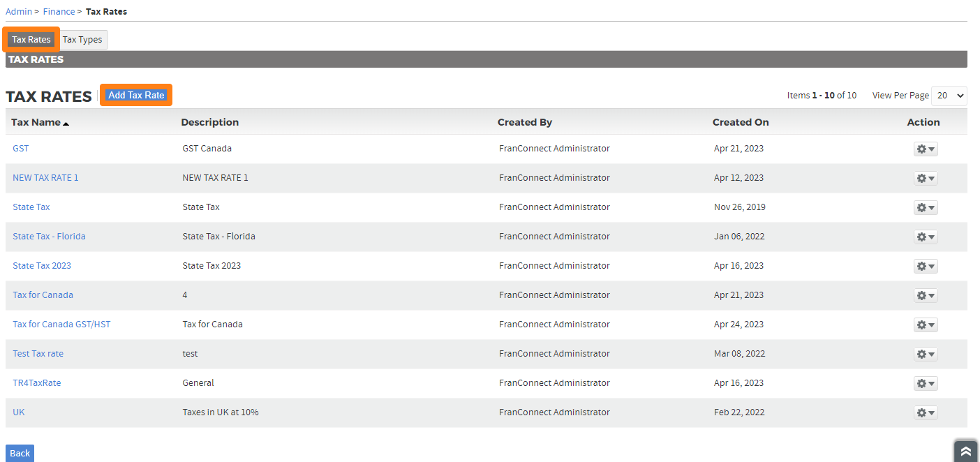Click the gear icon in the TR4TaxRate row
Image resolution: width=980 pixels, height=462 pixels.
coord(926,383)
